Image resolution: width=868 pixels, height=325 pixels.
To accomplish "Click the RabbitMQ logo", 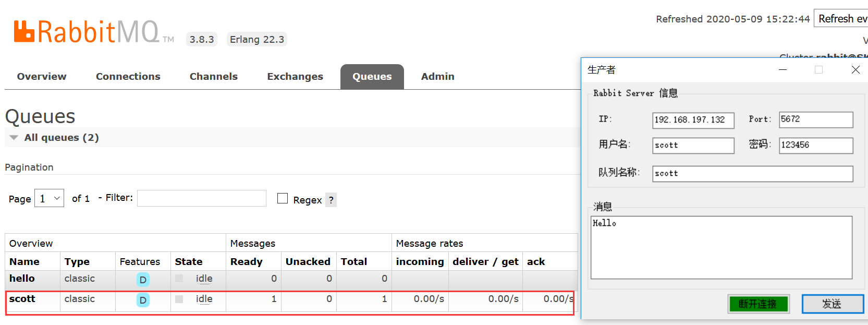I will coord(94,32).
